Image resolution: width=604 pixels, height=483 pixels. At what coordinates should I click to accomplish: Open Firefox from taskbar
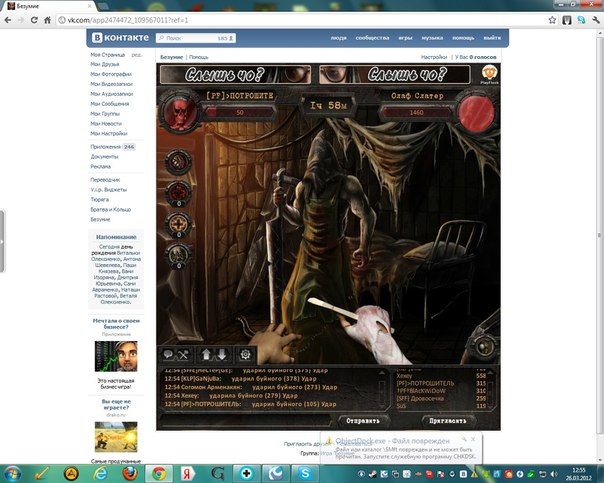pyautogui.click(x=130, y=473)
